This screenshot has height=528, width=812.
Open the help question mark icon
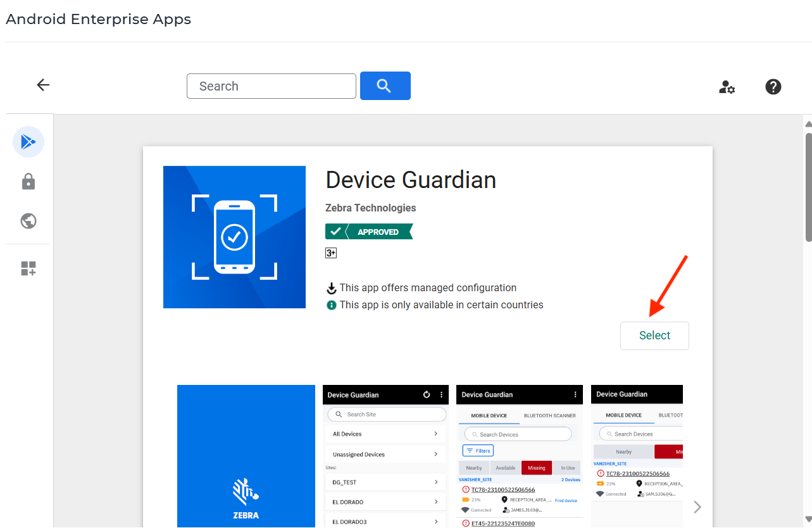pos(773,87)
